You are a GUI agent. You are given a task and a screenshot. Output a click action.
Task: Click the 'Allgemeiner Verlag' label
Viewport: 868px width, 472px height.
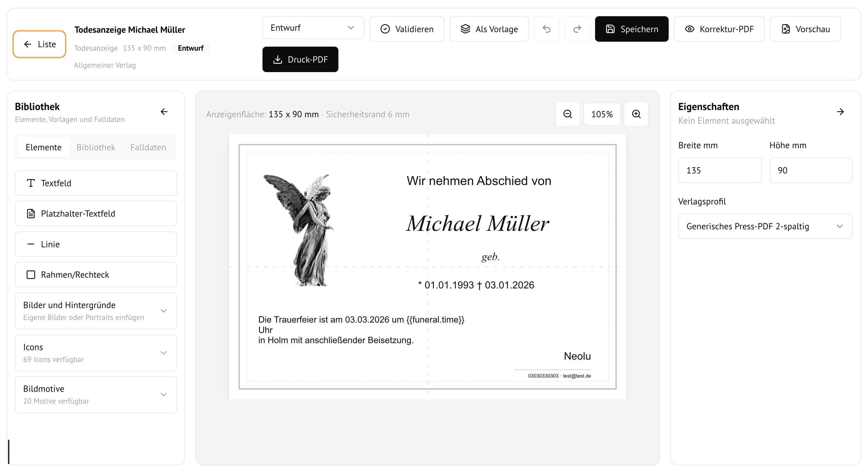point(105,65)
